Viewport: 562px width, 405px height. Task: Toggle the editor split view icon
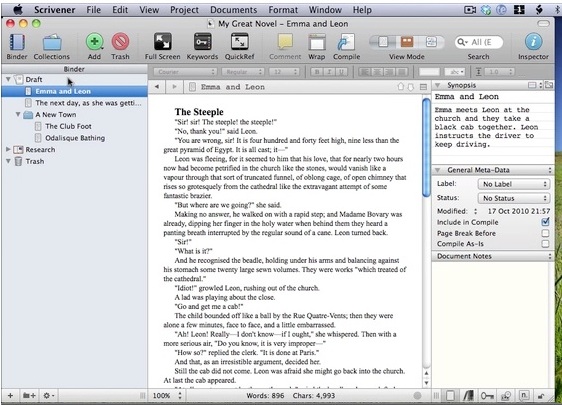423,87
